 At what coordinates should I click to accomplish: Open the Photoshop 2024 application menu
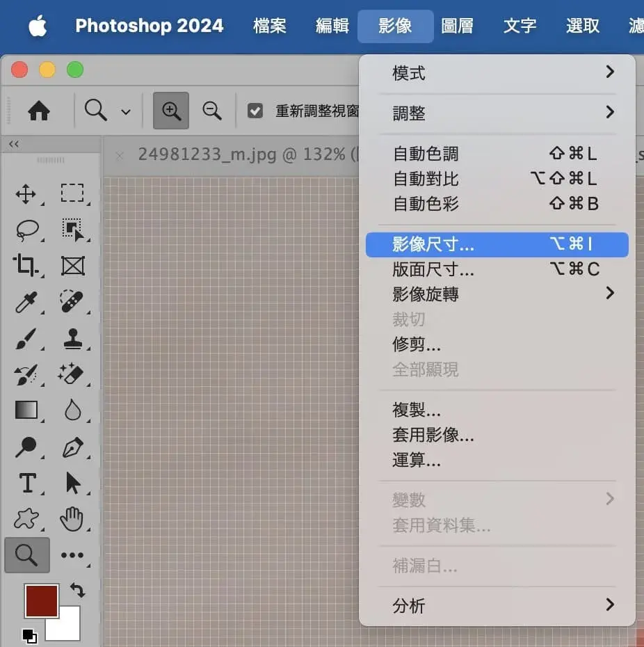150,26
